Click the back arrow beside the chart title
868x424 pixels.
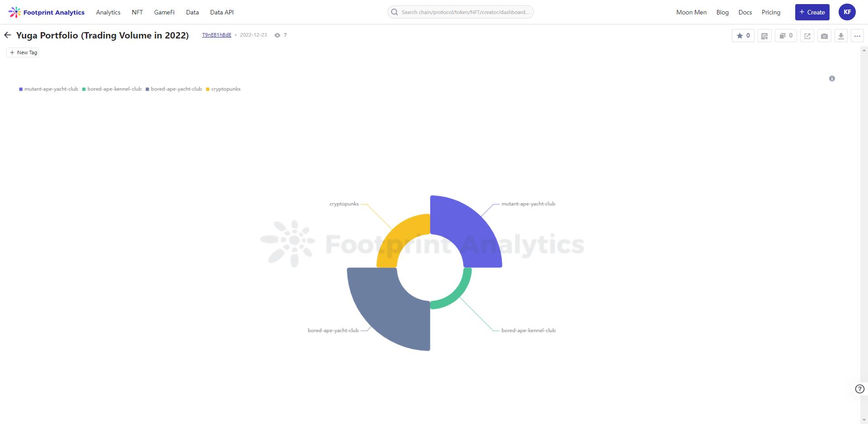[8, 35]
